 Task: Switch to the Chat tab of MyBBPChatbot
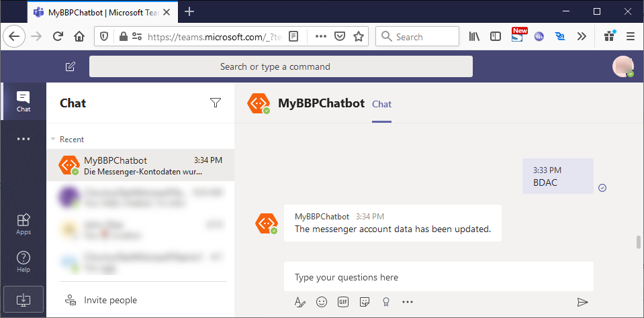click(381, 104)
